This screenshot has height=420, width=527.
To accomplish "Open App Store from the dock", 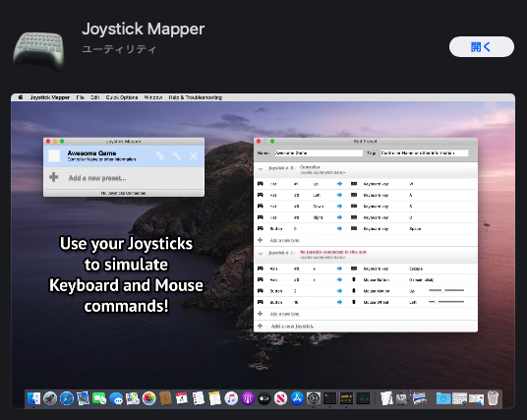I will [x=297, y=398].
